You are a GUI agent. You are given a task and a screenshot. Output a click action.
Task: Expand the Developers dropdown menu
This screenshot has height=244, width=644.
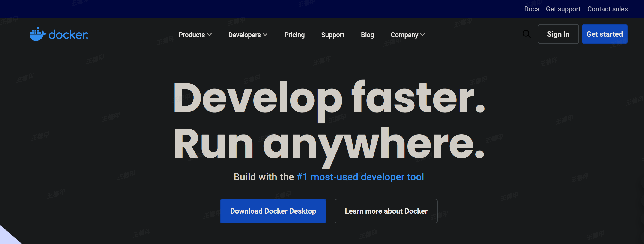click(248, 35)
